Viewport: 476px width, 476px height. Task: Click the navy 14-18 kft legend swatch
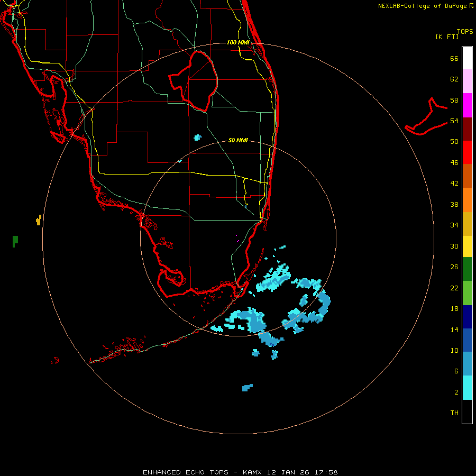(467, 317)
